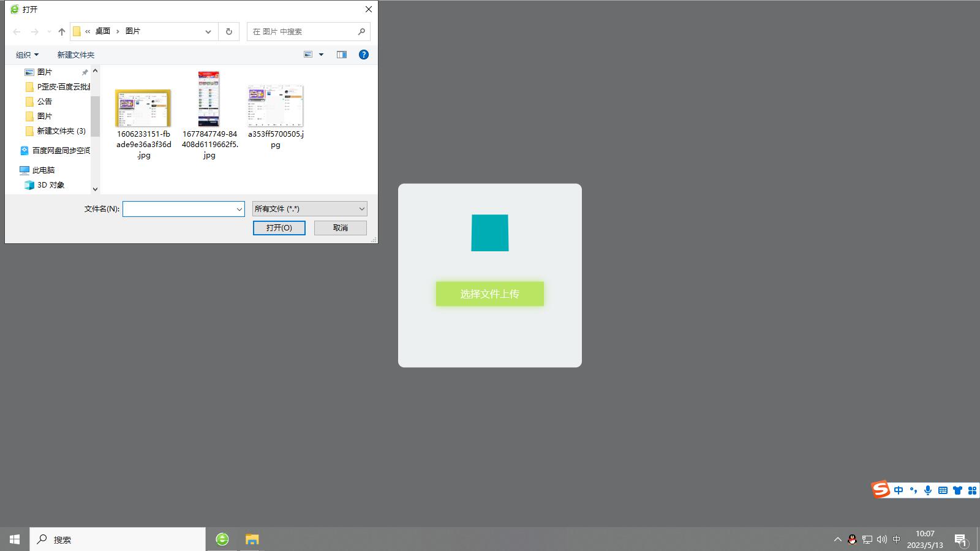Click the magnifier icon in the dialog's search box

[x=361, y=32]
